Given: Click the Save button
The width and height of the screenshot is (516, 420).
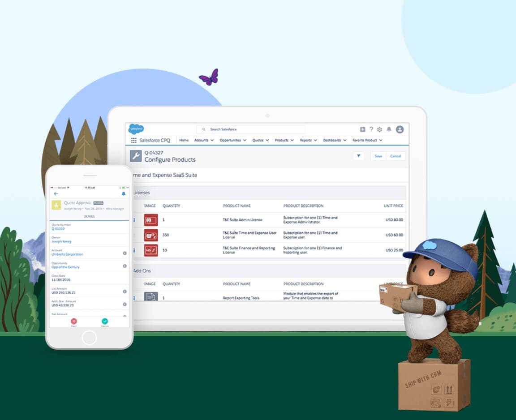Looking at the screenshot, I should click(378, 156).
